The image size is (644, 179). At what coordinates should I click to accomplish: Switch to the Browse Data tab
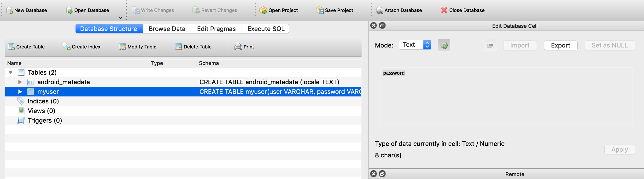click(167, 29)
